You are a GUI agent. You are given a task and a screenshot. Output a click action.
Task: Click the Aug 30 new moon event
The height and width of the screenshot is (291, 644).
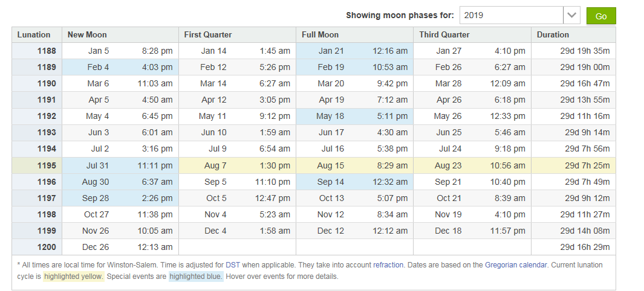coord(120,182)
